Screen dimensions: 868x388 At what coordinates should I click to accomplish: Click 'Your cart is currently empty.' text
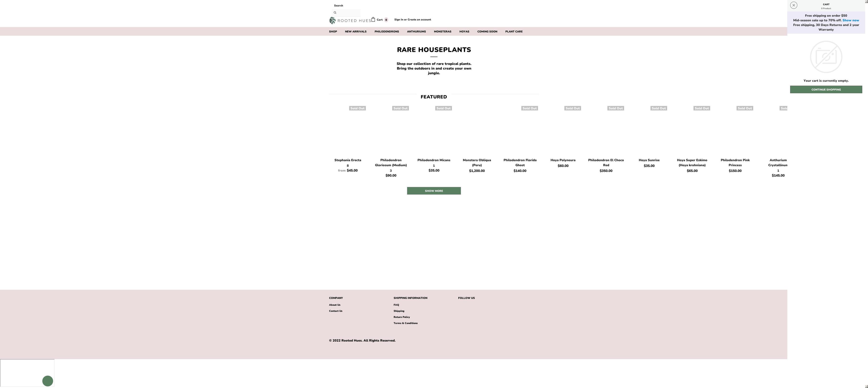[826, 81]
